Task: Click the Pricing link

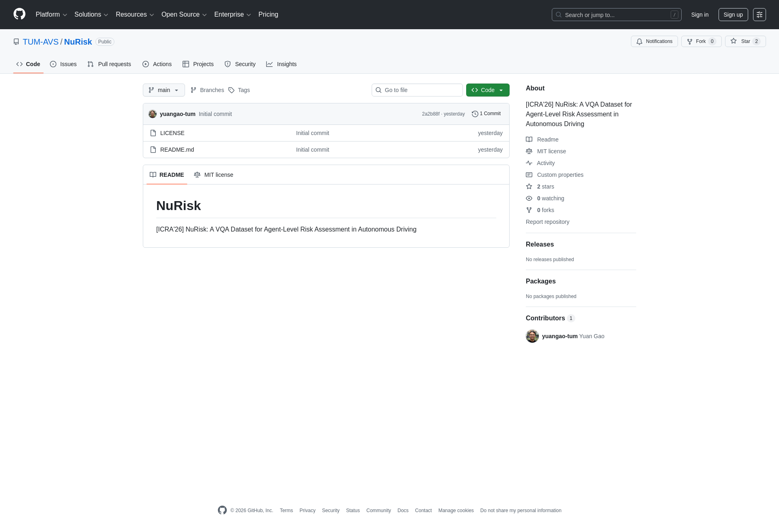Action: [268, 15]
